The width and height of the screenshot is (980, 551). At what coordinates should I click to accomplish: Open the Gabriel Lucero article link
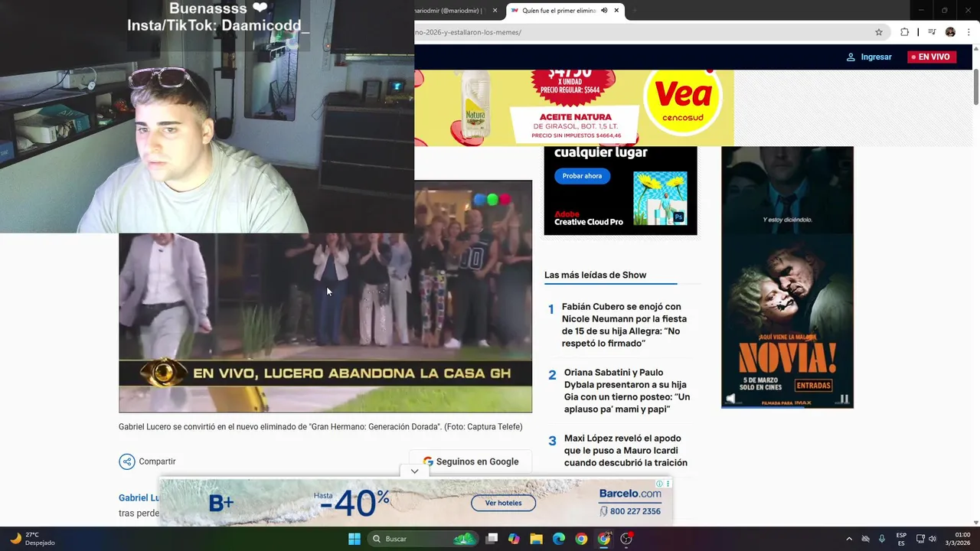[139, 498]
